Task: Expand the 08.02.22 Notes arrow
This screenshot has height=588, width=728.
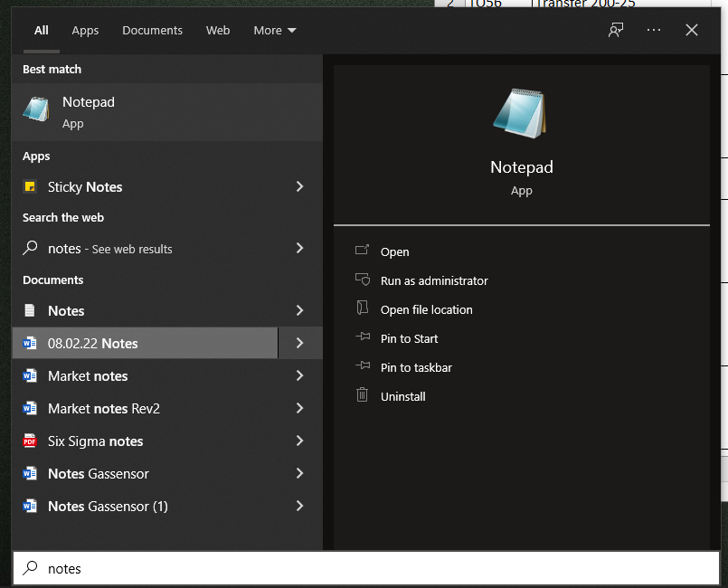Action: click(x=300, y=343)
